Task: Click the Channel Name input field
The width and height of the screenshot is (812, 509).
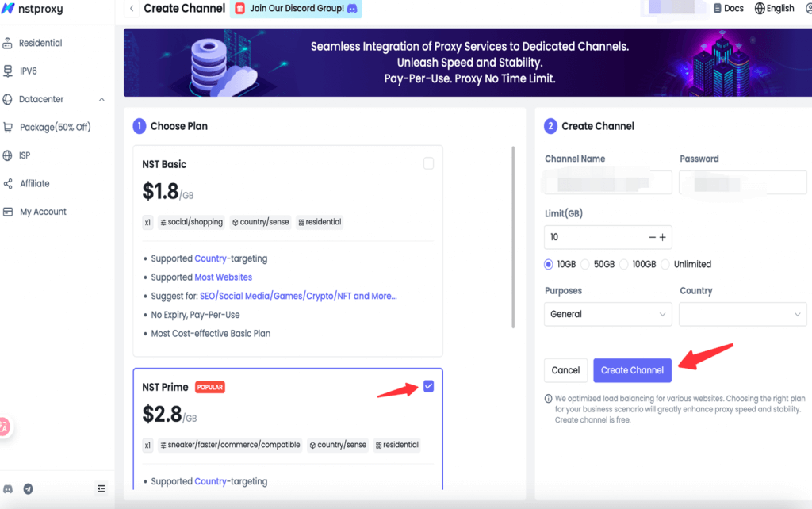Action: 608,183
